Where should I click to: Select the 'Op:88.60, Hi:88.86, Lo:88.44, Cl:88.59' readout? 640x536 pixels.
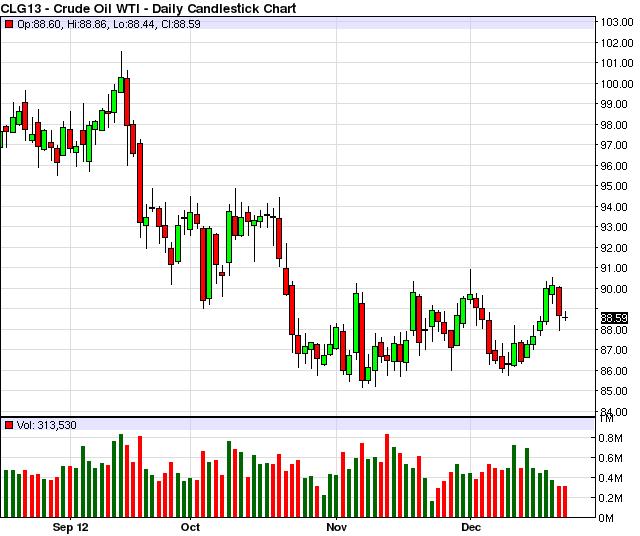[x=109, y=24]
